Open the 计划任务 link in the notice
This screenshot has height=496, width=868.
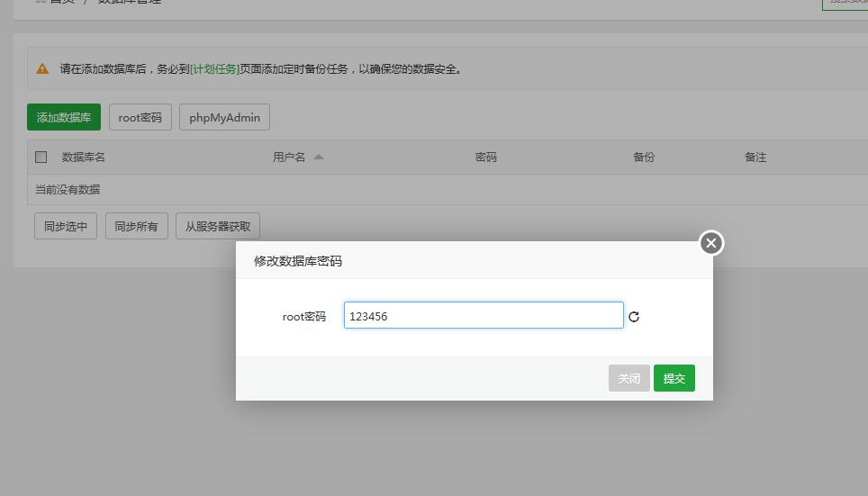(x=214, y=68)
